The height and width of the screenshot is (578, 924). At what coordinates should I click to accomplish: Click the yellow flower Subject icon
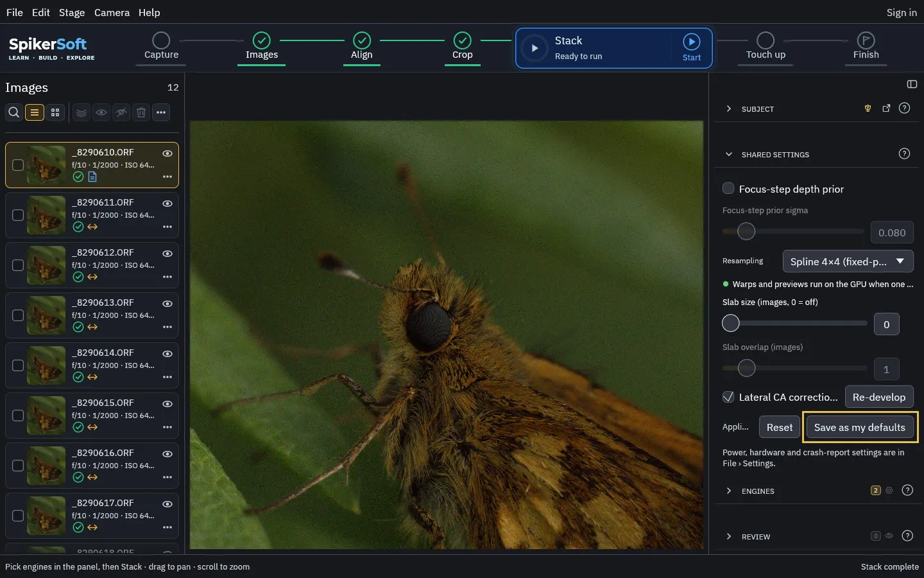coord(868,109)
